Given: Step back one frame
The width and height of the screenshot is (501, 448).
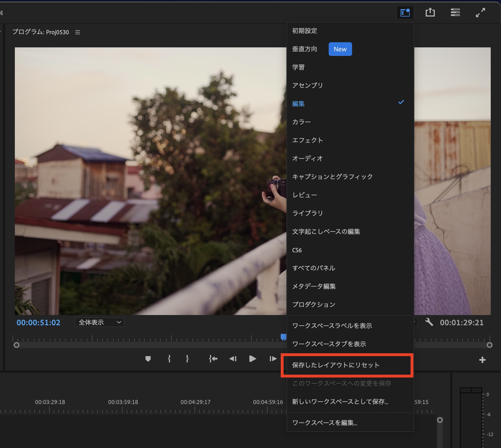Looking at the screenshot, I should [x=233, y=359].
